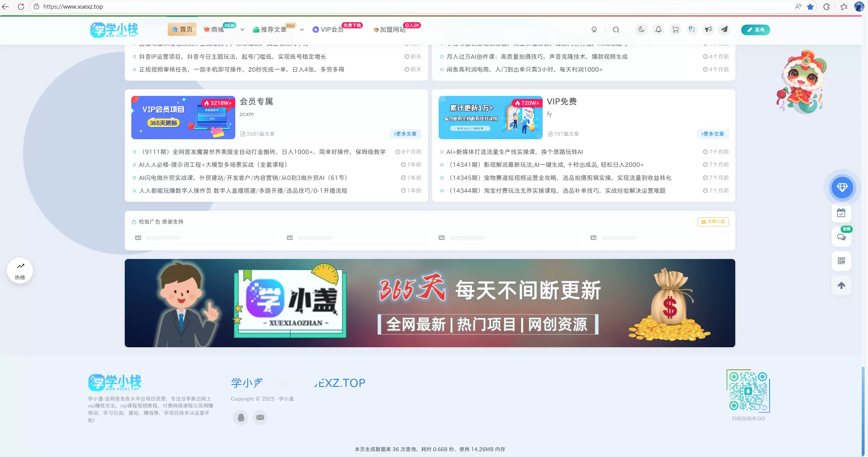
Task: View site info lock icon in address bar
Action: [x=36, y=7]
